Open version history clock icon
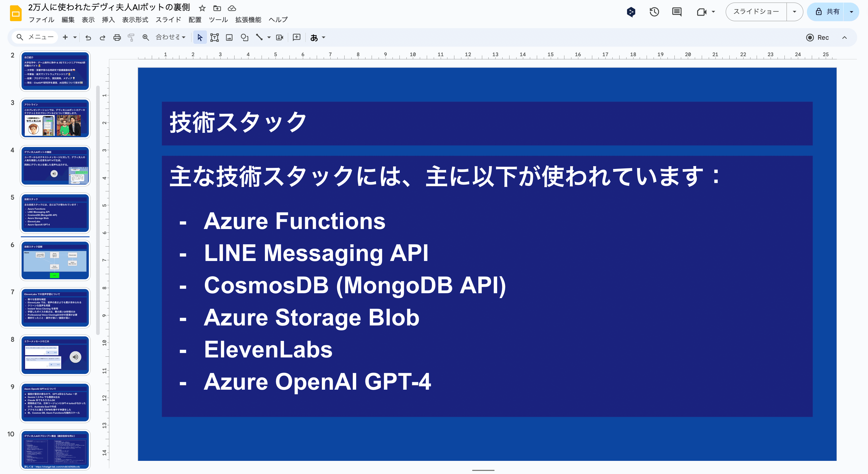Screen dimensions: 868x474 [654, 12]
